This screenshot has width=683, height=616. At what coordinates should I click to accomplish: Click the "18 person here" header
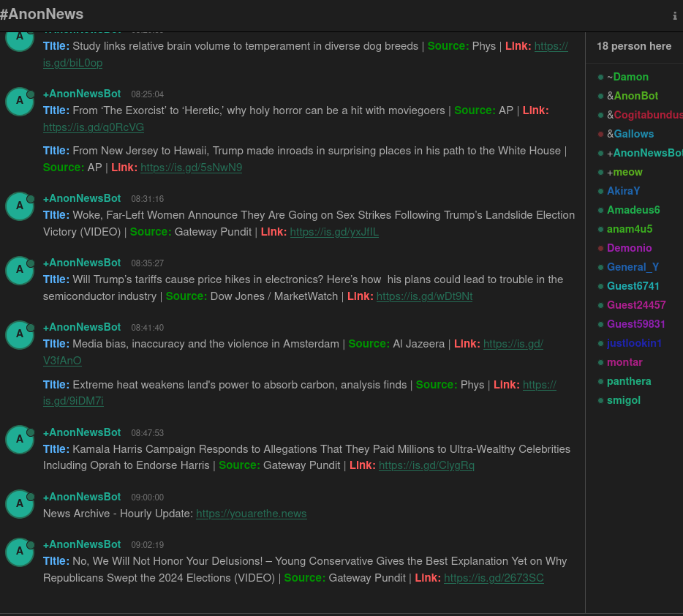click(x=634, y=46)
